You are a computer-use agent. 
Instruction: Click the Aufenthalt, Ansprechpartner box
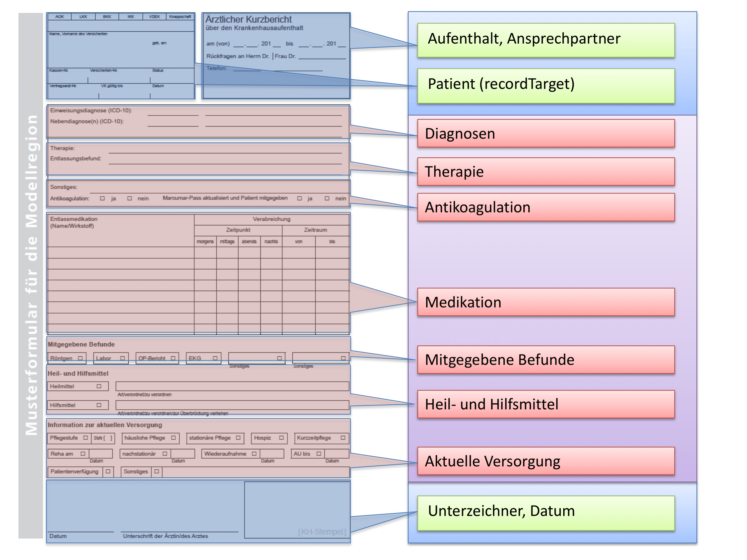pyautogui.click(x=546, y=40)
